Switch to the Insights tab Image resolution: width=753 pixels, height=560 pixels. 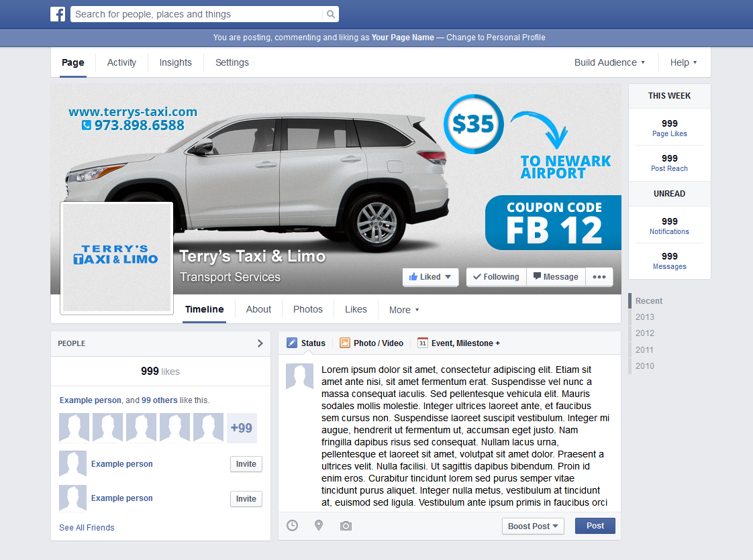(175, 62)
